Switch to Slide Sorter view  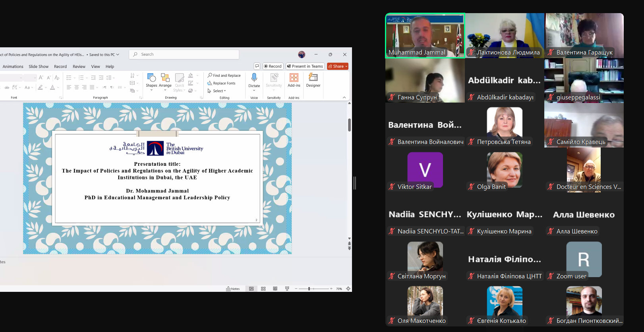click(x=263, y=289)
